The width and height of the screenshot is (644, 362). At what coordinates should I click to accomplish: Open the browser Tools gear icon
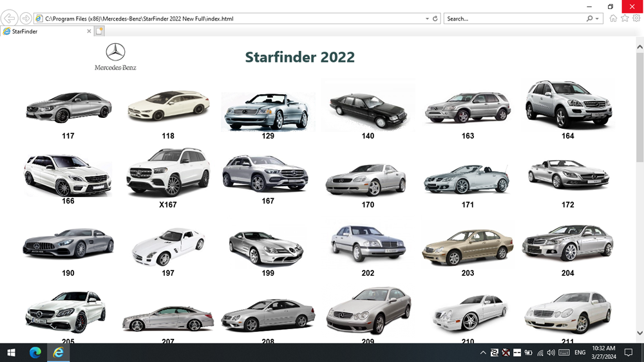[x=637, y=19]
